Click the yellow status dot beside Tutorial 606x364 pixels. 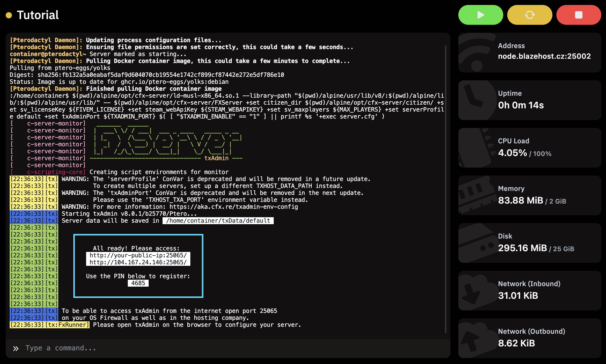pos(9,15)
